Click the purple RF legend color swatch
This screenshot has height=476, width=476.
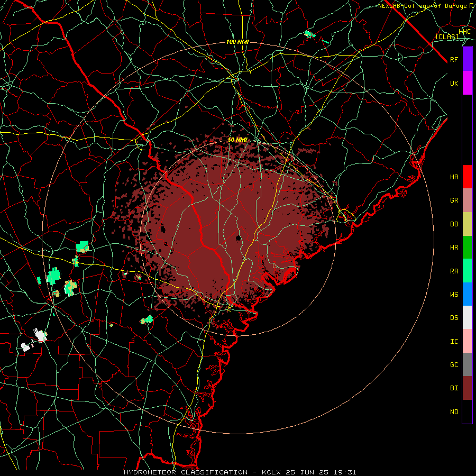pos(467,59)
